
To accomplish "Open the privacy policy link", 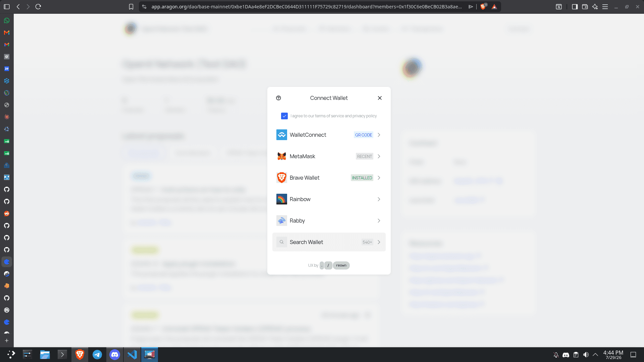I will coord(365,116).
